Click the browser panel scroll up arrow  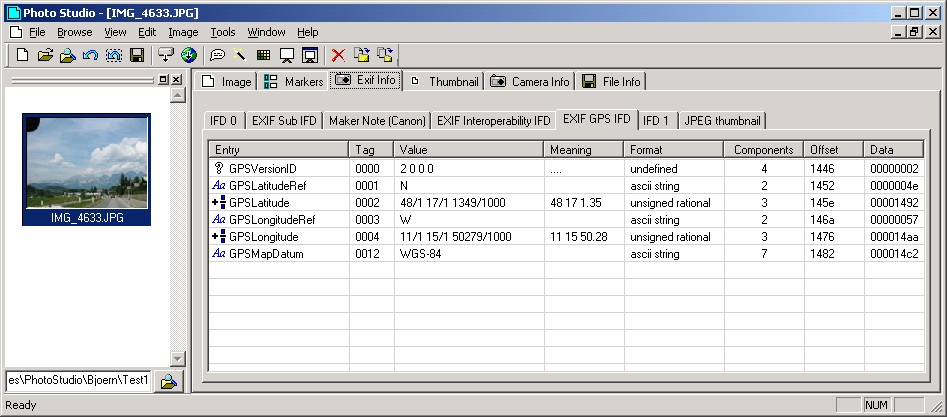(177, 95)
